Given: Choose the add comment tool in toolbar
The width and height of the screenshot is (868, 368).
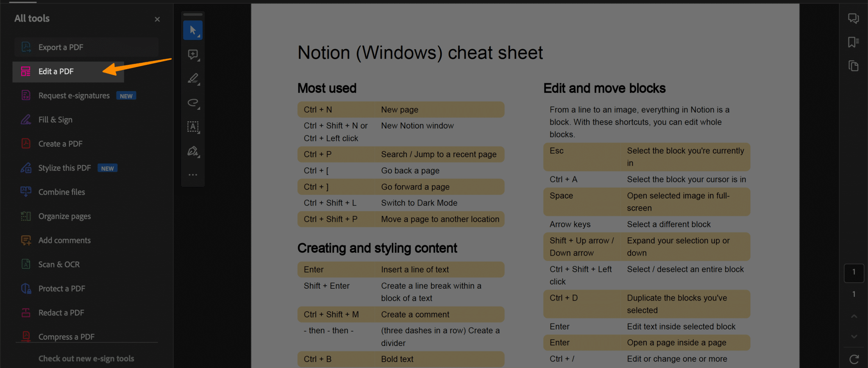Looking at the screenshot, I should click(193, 55).
